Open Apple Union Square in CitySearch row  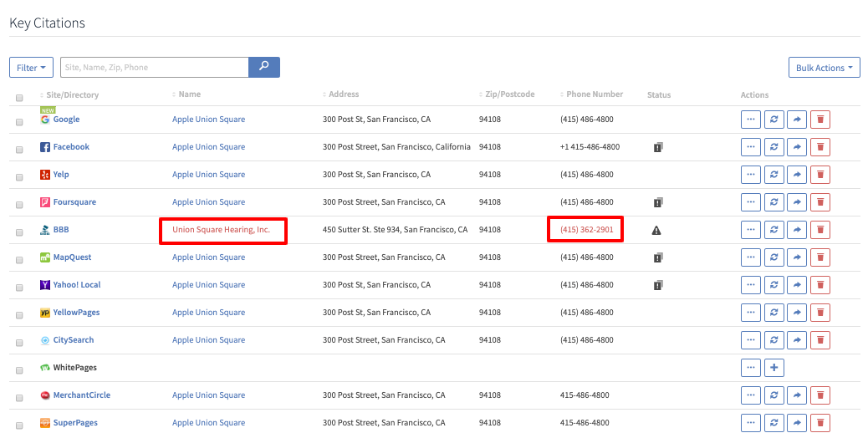209,339
